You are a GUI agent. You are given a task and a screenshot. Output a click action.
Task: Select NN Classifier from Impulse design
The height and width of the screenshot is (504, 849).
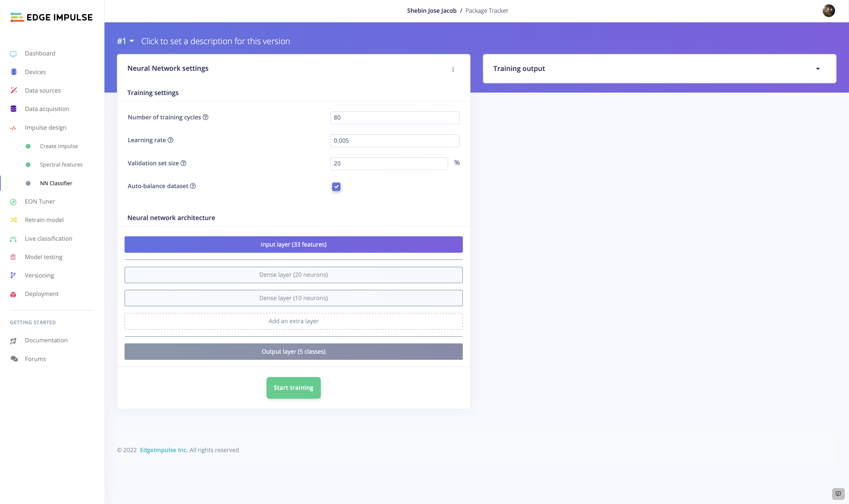point(56,183)
